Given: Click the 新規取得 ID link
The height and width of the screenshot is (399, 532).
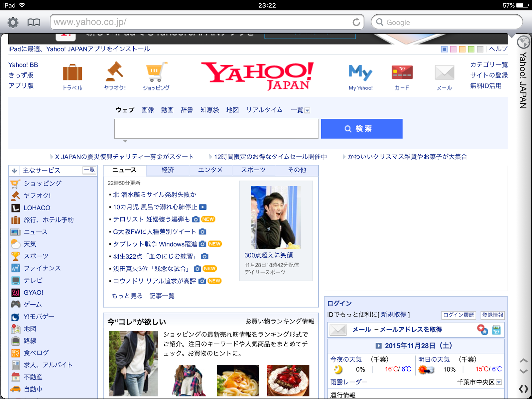Looking at the screenshot, I should pos(394,315).
